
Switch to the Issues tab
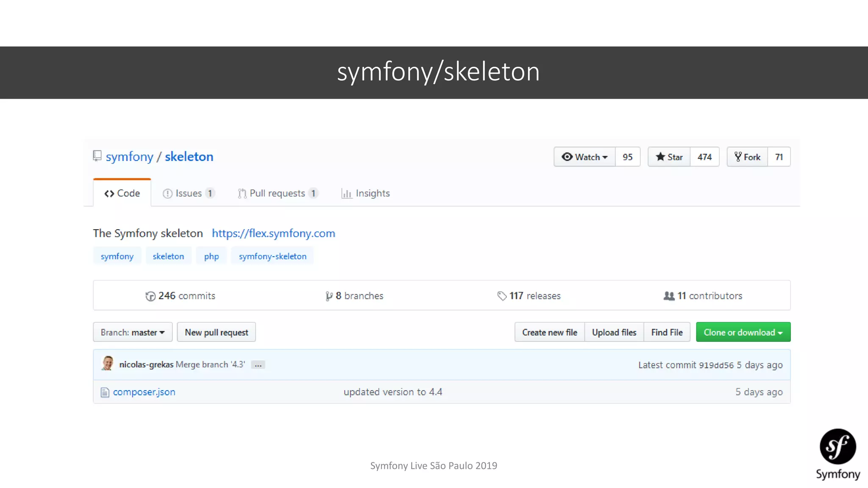189,193
